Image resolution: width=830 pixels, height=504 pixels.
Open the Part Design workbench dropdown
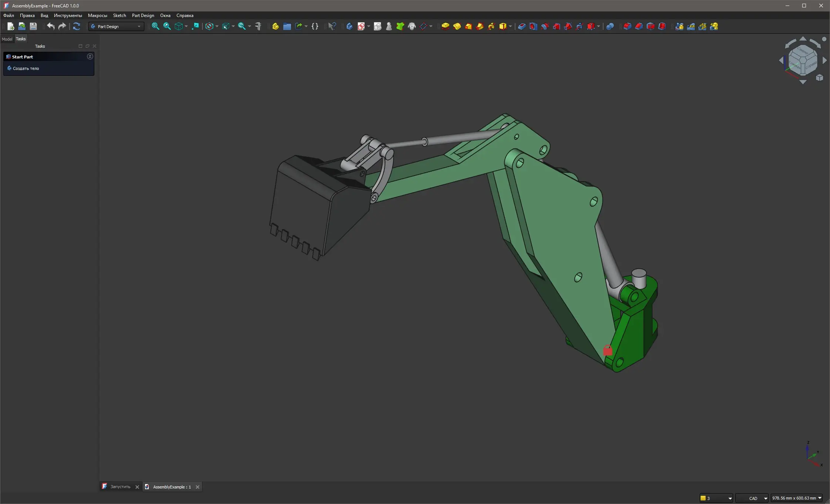(116, 26)
